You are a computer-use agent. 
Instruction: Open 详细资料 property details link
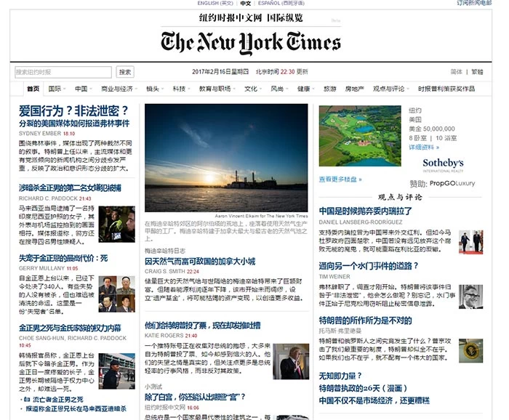click(424, 148)
